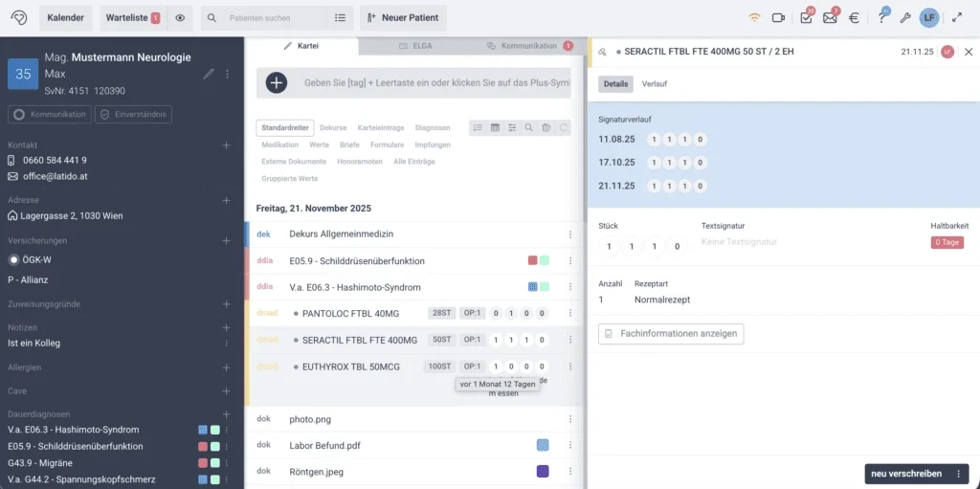This screenshot has width=980, height=489.
Task: Add a new Adresse entry
Action: 226,200
